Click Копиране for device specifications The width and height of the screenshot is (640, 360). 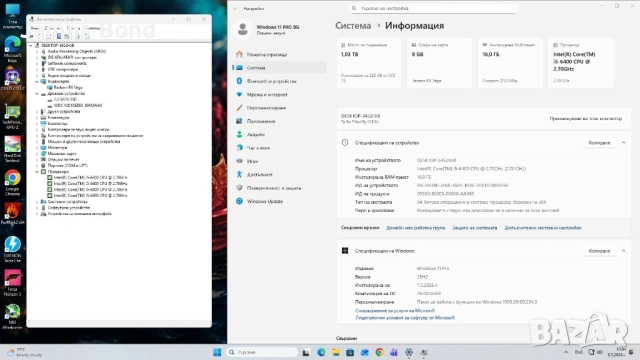pyautogui.click(x=599, y=143)
